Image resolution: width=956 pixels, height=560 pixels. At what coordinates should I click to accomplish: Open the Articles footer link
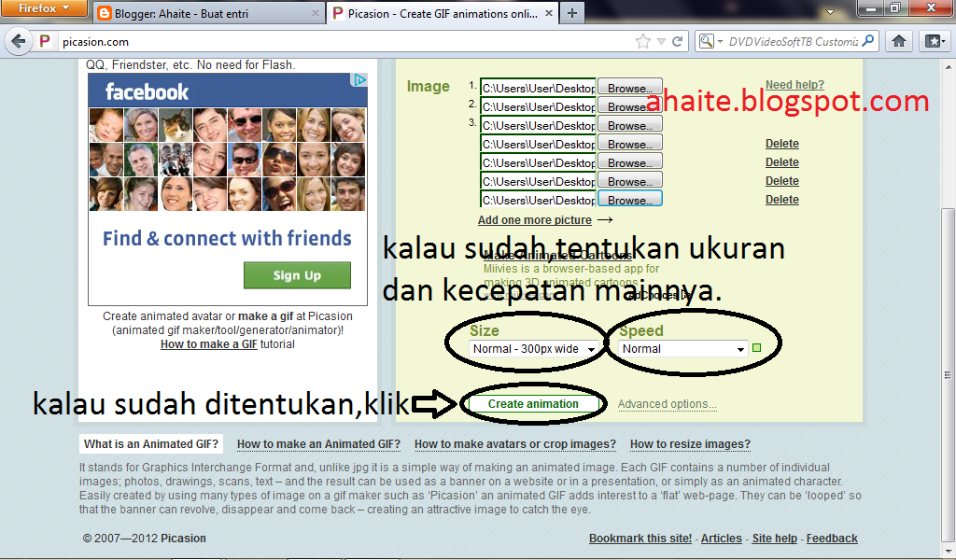pos(722,538)
